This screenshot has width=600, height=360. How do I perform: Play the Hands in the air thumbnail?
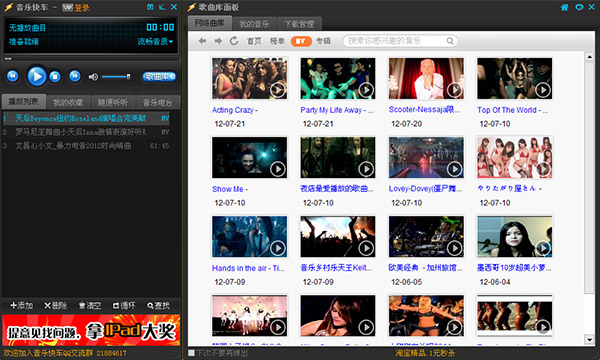(x=249, y=237)
